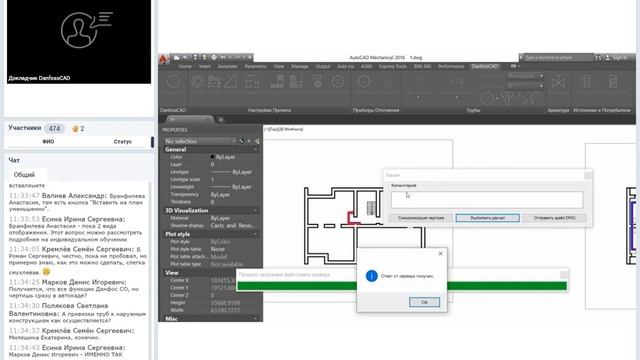Switch to the Annotate ribbon tab
The width and height of the screenshot is (640, 360).
point(227,66)
